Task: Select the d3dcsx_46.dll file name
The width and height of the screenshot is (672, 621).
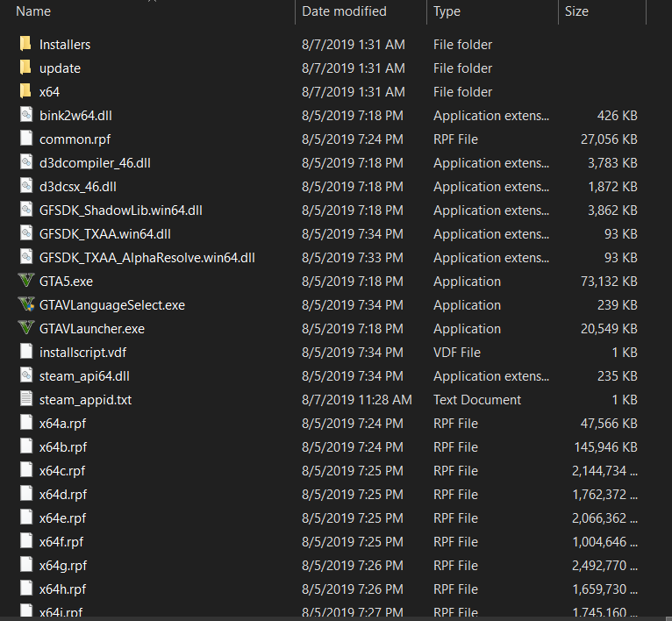Action: pyautogui.click(x=77, y=187)
